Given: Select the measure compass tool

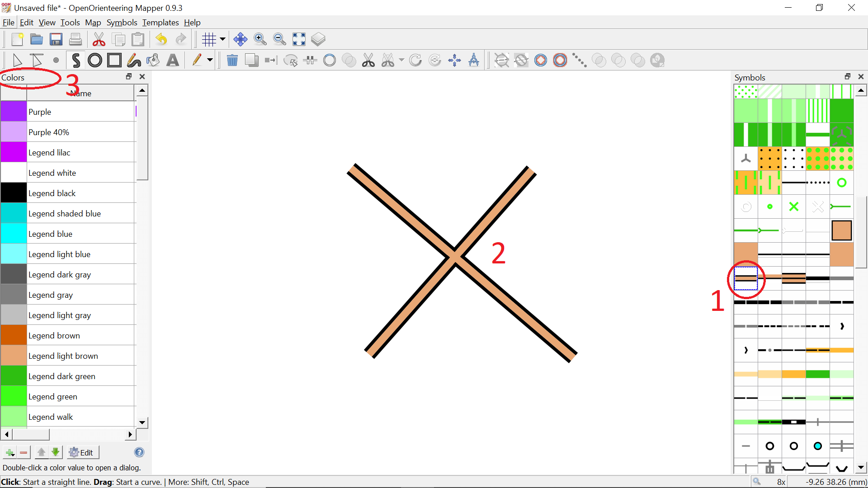Looking at the screenshot, I should click(474, 60).
